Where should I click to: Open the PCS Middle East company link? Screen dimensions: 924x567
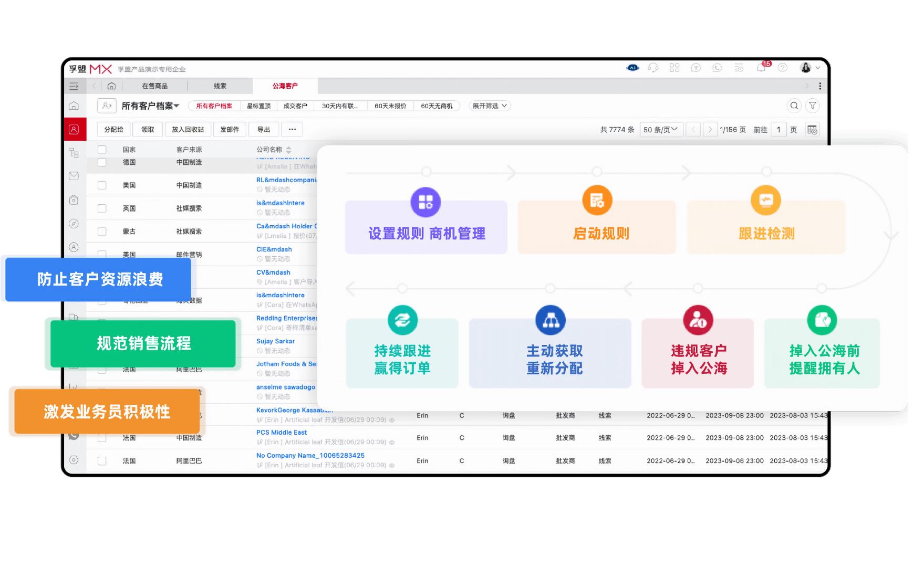[x=282, y=433]
